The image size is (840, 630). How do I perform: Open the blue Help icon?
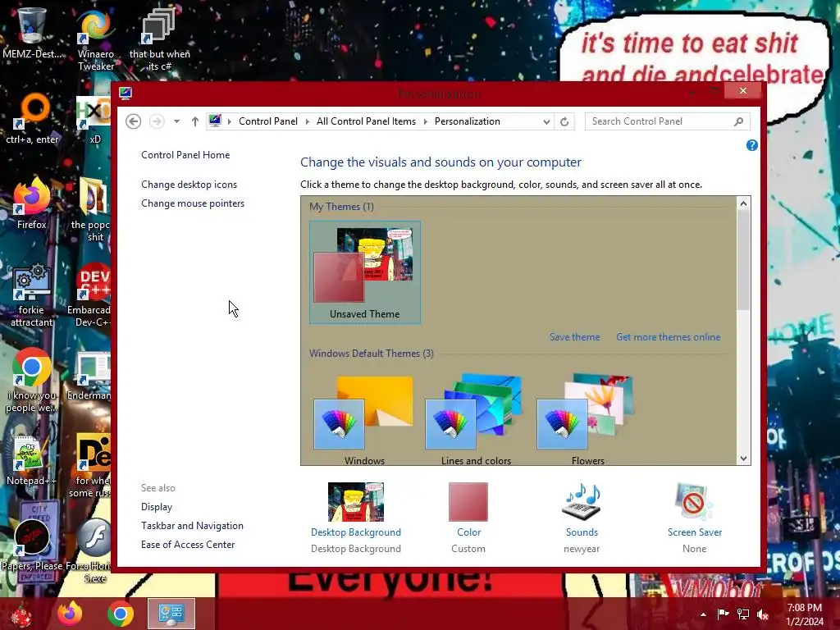coord(751,145)
